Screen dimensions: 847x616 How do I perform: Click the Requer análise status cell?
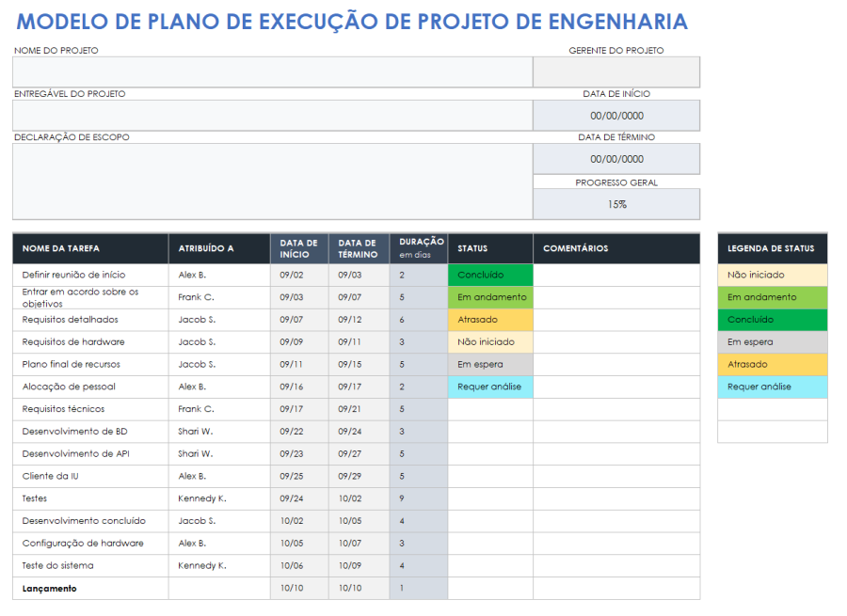tap(489, 387)
